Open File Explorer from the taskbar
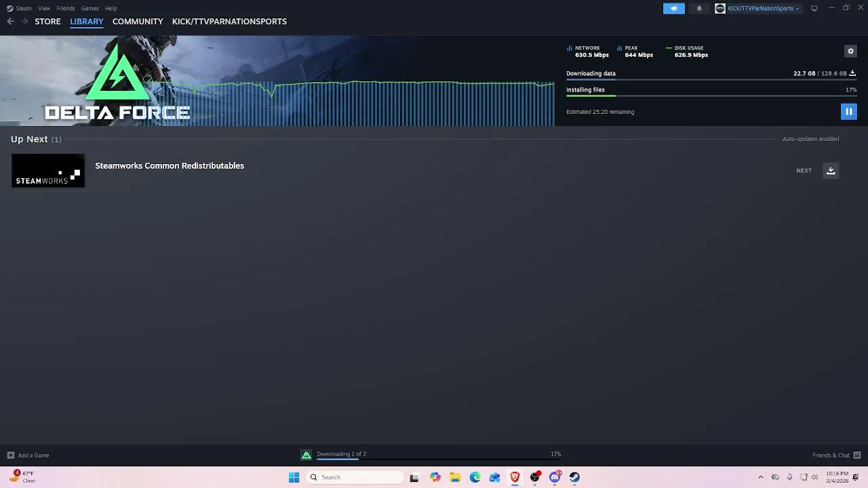The height and width of the screenshot is (488, 868). click(x=455, y=477)
